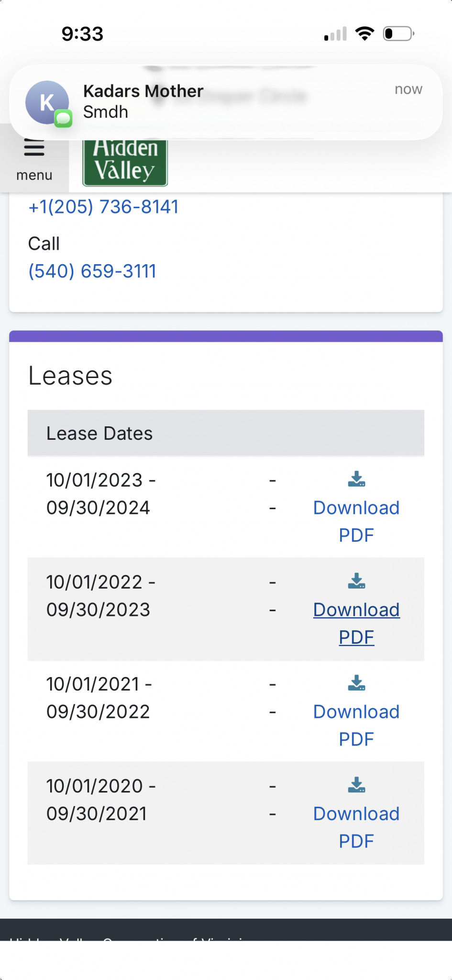
Task: Click download icon for 2023-2024 lease
Action: point(356,479)
